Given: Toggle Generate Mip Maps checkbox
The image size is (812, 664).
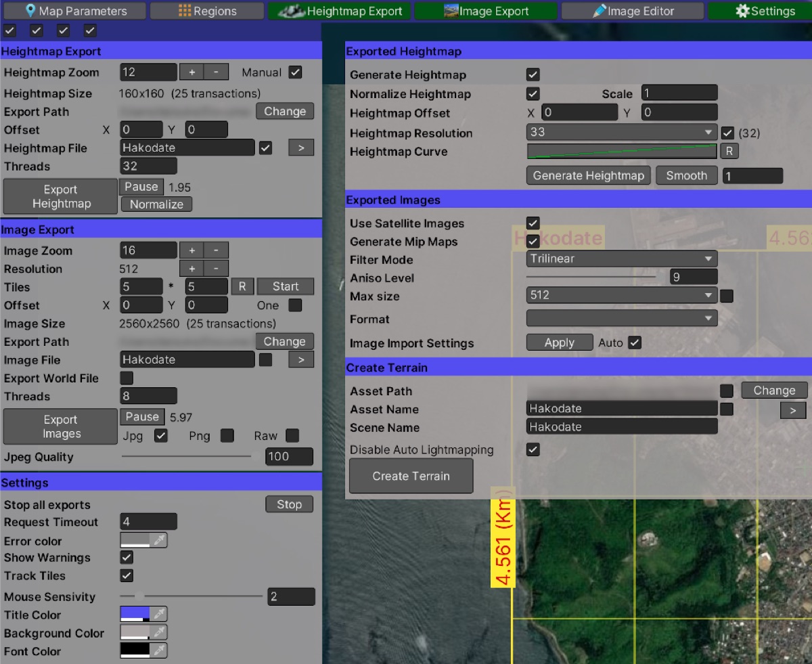Looking at the screenshot, I should (x=533, y=241).
